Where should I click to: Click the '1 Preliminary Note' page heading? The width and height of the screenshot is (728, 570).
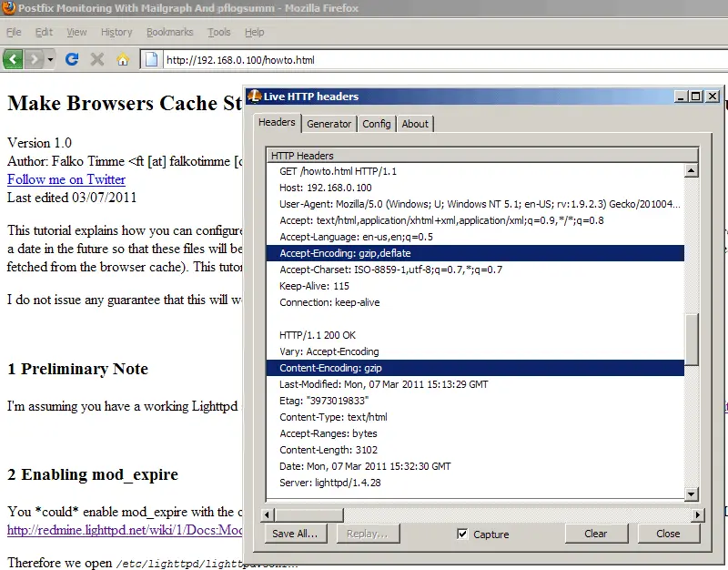pos(77,369)
